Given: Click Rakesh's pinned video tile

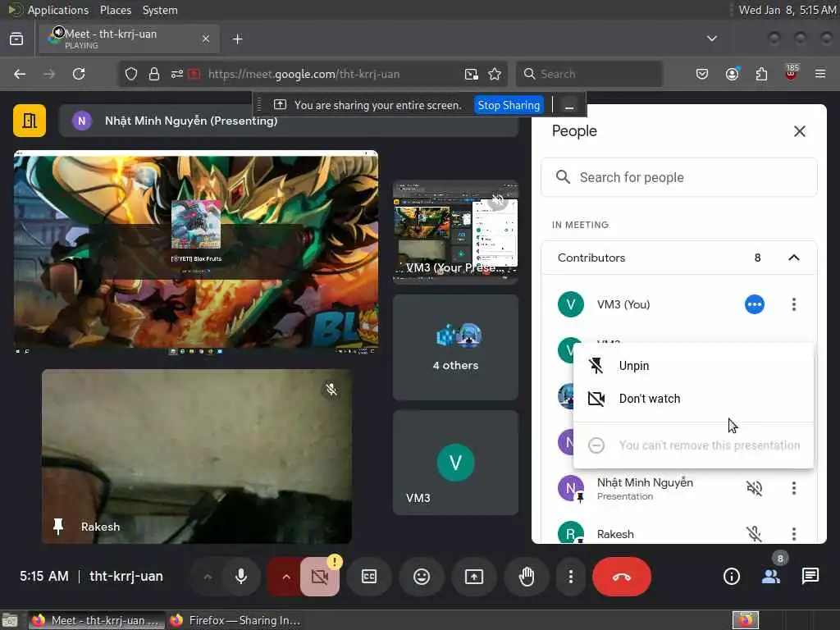Looking at the screenshot, I should point(197,456).
